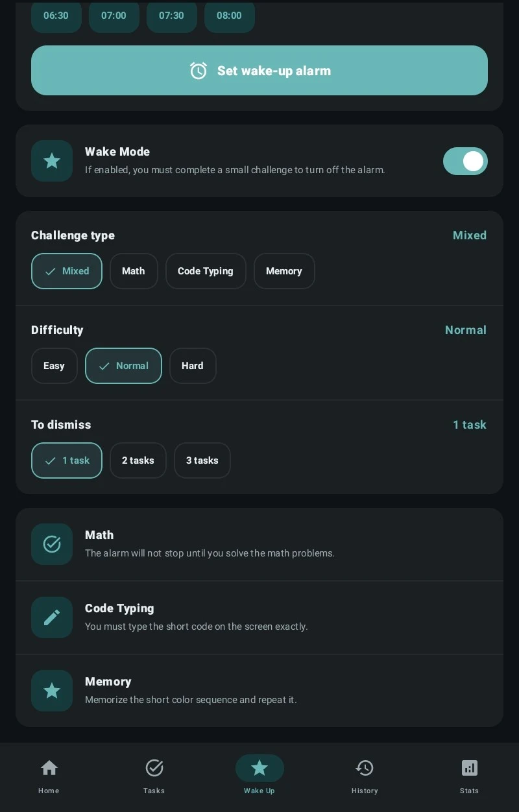Tap the Set wake-up alarm button
This screenshot has width=519, height=812.
click(x=259, y=71)
